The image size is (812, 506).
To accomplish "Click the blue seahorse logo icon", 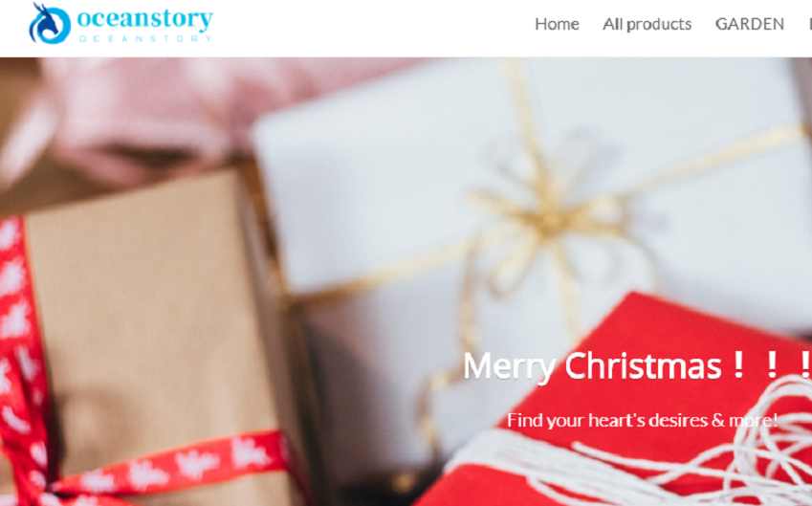I will [49, 24].
